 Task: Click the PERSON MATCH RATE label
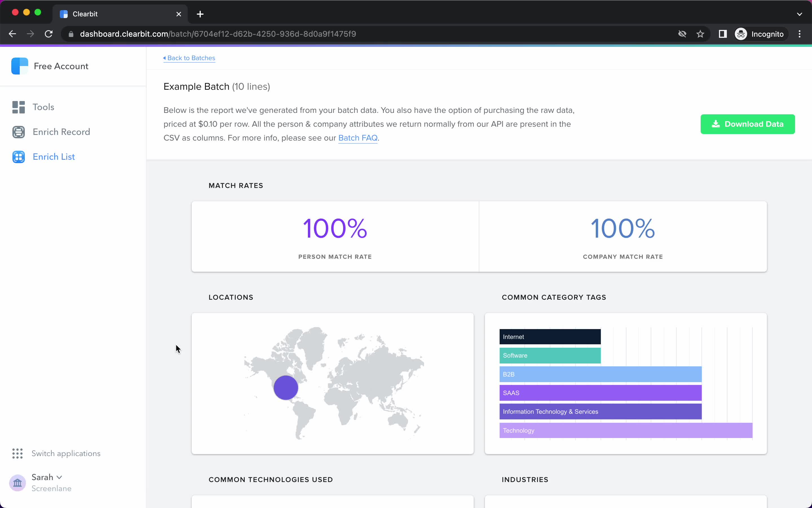[335, 257]
